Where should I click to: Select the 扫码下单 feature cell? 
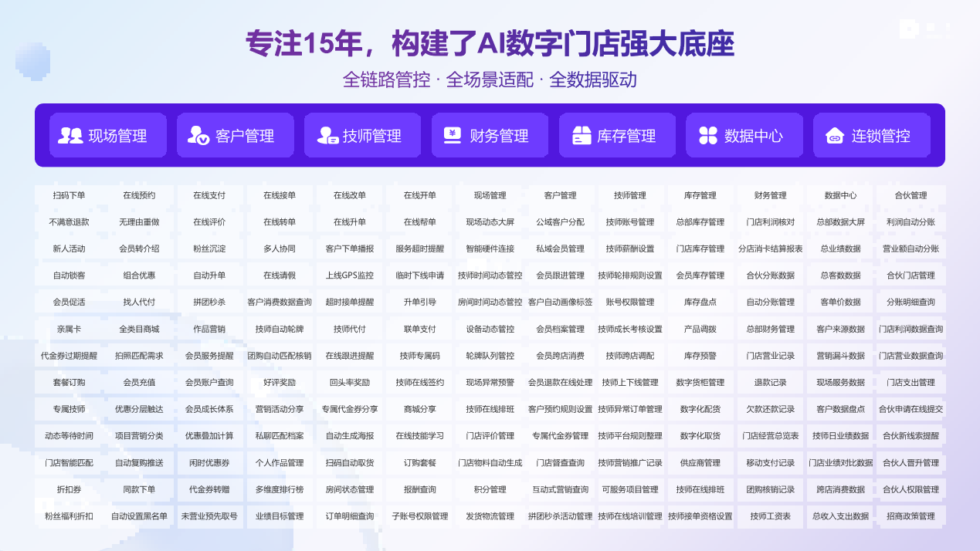(x=69, y=195)
